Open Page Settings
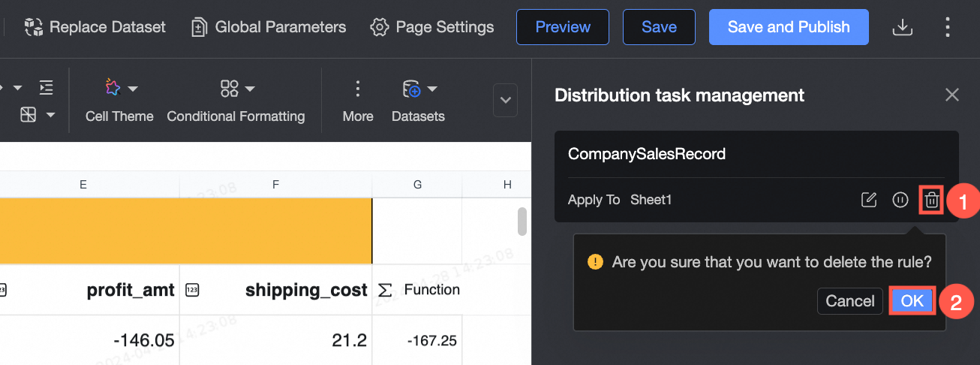 432,28
